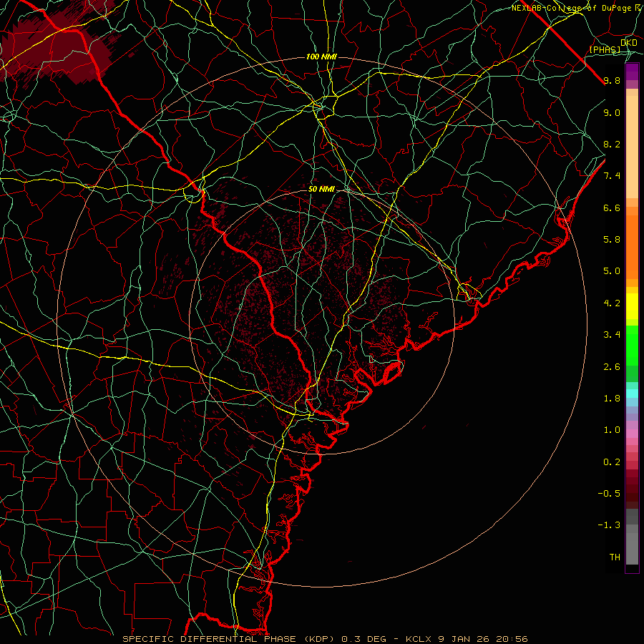The height and width of the screenshot is (644, 644).
Task: Click the 50 NMI range ring label
Action: 321,189
